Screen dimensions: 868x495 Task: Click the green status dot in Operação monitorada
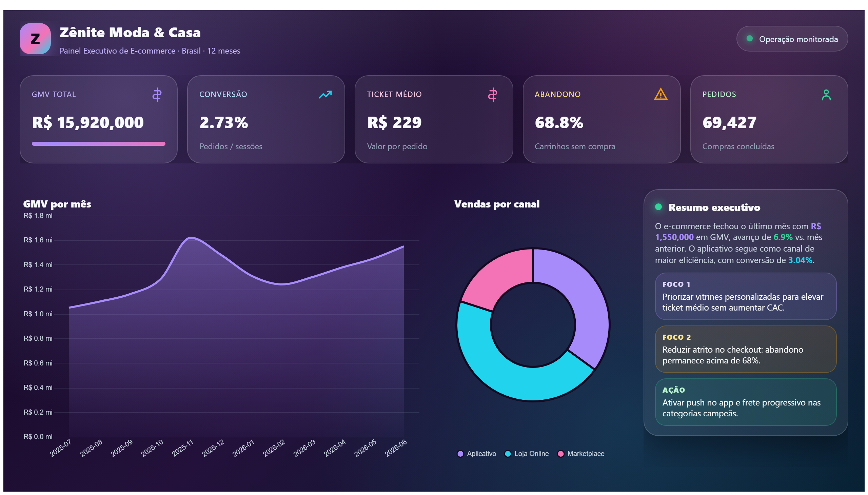(749, 38)
